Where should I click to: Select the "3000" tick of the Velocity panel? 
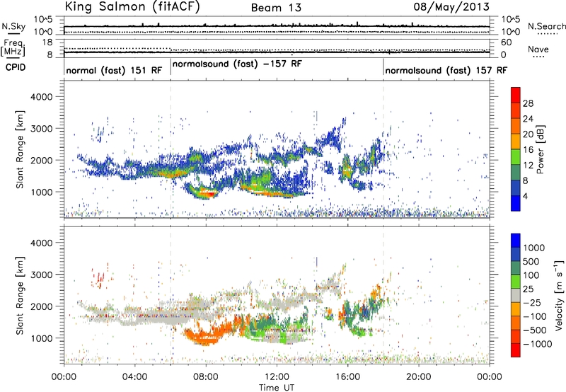click(41, 275)
